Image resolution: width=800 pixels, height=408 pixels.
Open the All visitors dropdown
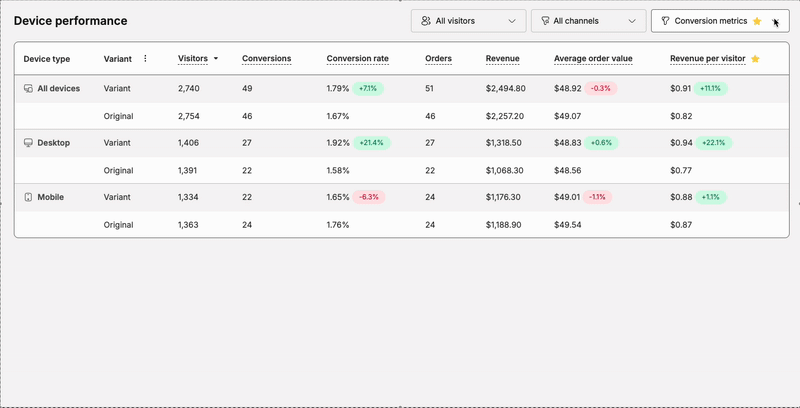click(x=468, y=21)
